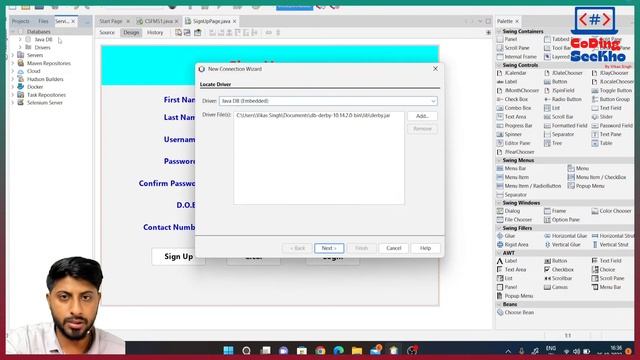Pick Choose Bean in Beans section
640x360 pixels.
[x=515, y=312]
